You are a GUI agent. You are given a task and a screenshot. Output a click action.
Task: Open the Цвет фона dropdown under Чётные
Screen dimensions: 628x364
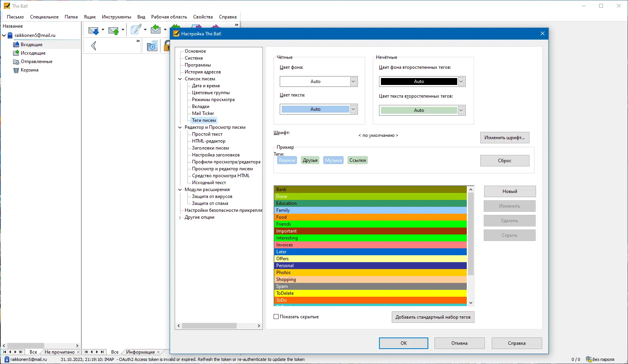click(353, 81)
